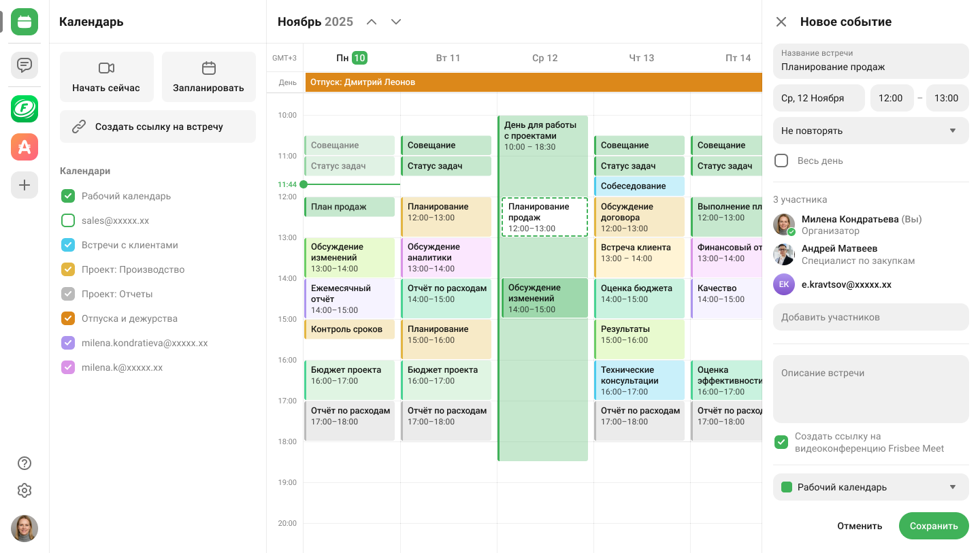Select the Вт 11 day header

pyautogui.click(x=448, y=58)
